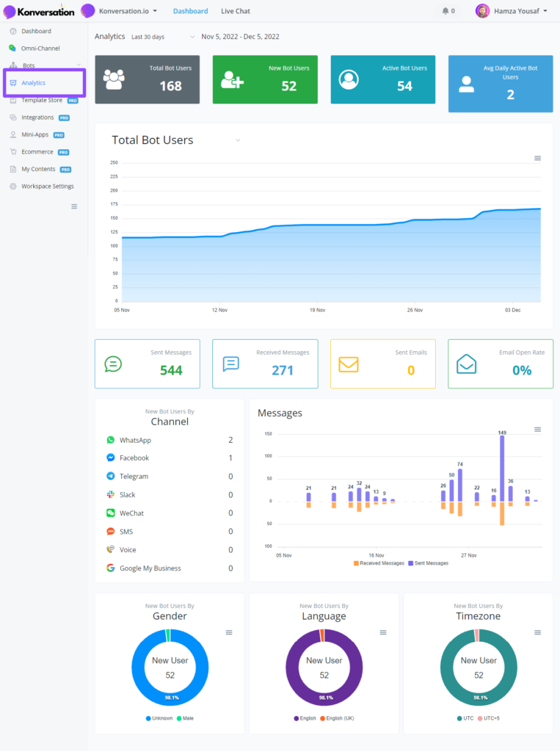Open Template Store in the sidebar

click(x=42, y=100)
